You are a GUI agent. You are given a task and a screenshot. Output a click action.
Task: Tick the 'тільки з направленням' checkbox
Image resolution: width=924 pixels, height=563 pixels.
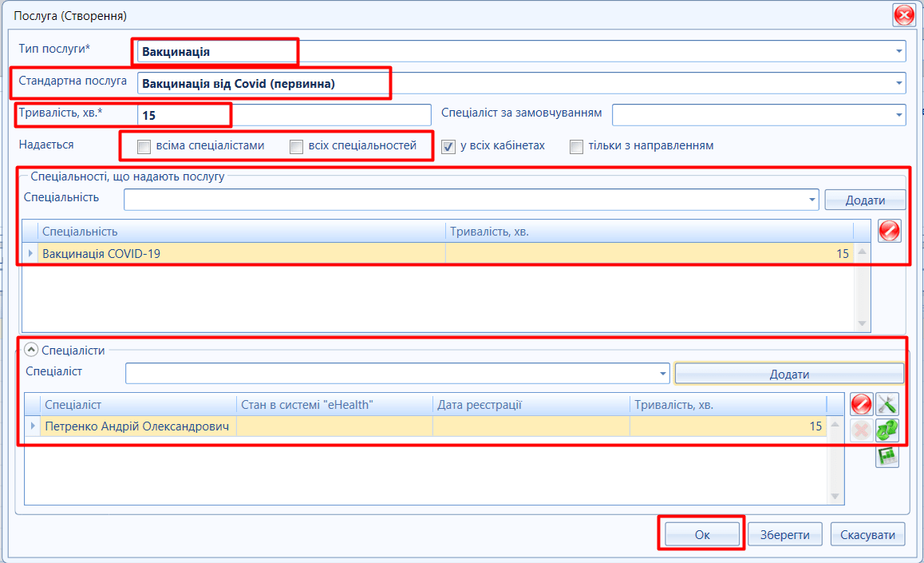(576, 146)
